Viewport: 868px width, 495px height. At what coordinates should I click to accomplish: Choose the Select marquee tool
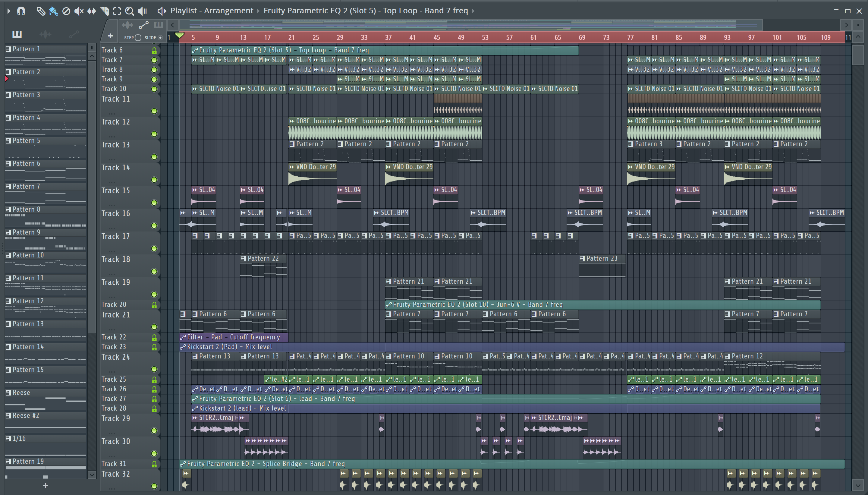pos(117,11)
